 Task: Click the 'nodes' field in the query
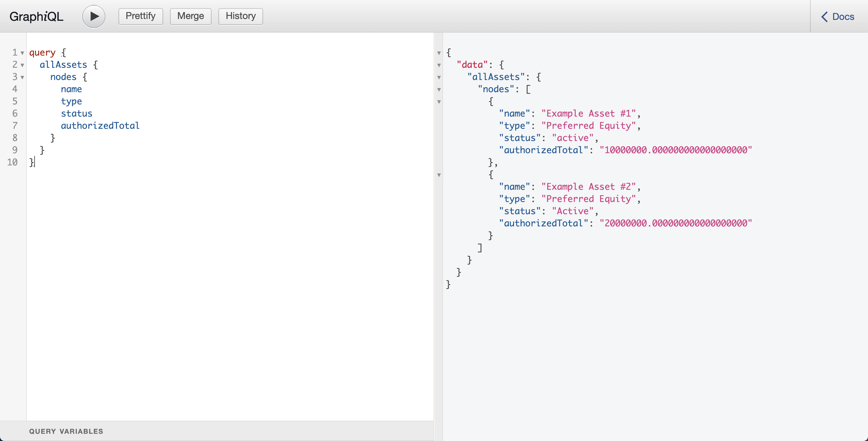pyautogui.click(x=63, y=77)
